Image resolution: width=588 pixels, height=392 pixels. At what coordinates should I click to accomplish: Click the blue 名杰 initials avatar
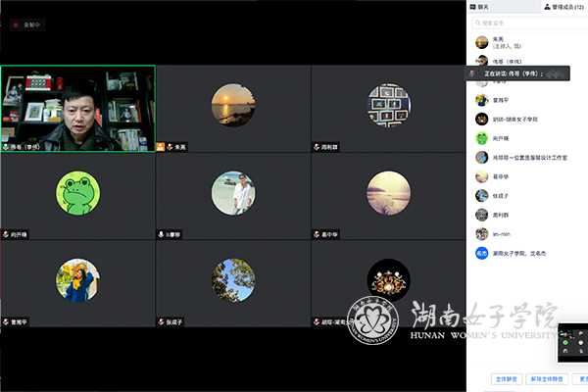point(481,253)
